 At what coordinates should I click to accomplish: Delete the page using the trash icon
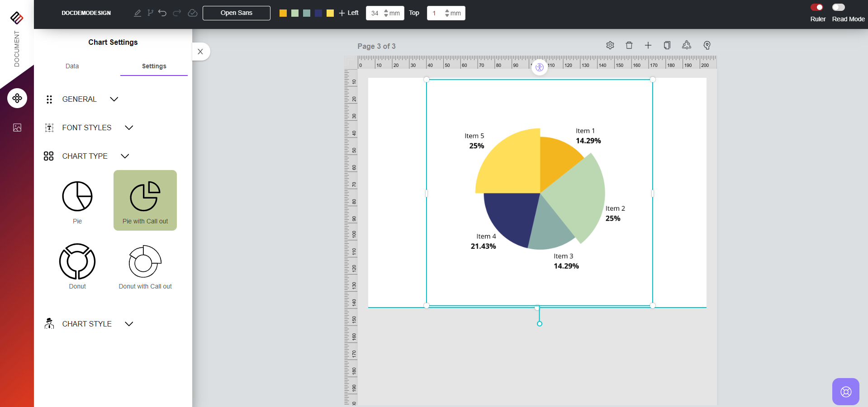click(629, 45)
